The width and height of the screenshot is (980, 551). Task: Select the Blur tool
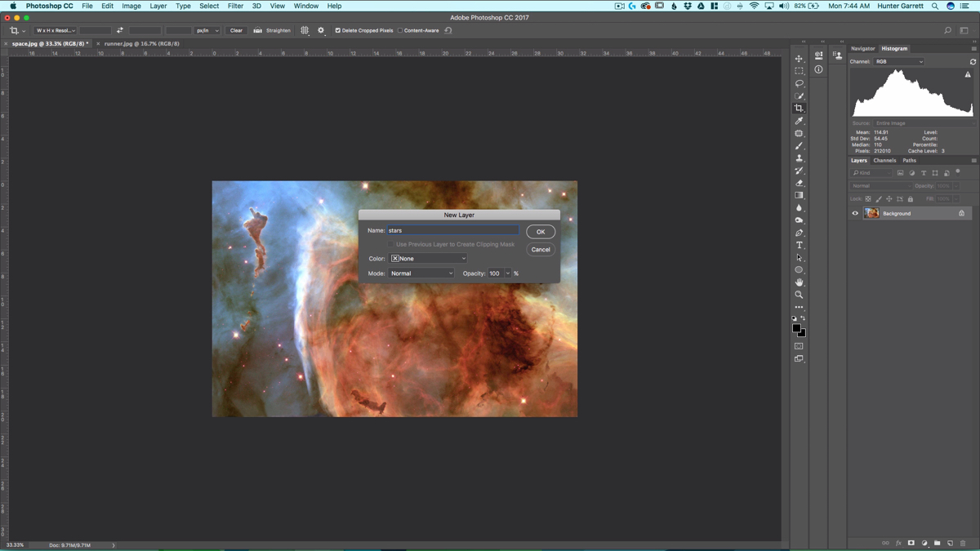[799, 208]
